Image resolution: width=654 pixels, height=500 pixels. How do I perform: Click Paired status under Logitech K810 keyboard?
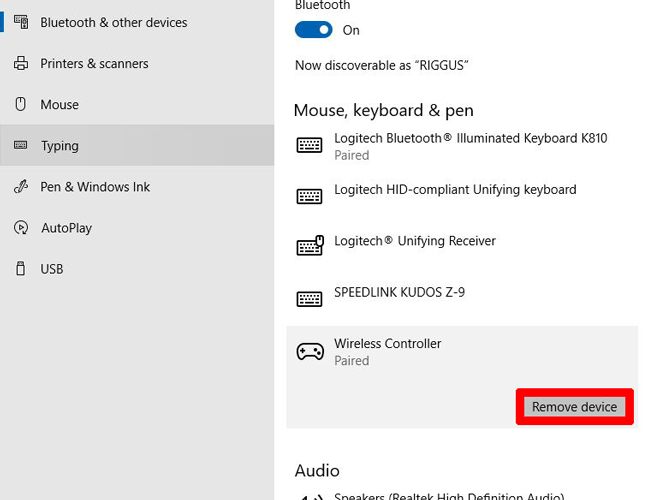[352, 155]
